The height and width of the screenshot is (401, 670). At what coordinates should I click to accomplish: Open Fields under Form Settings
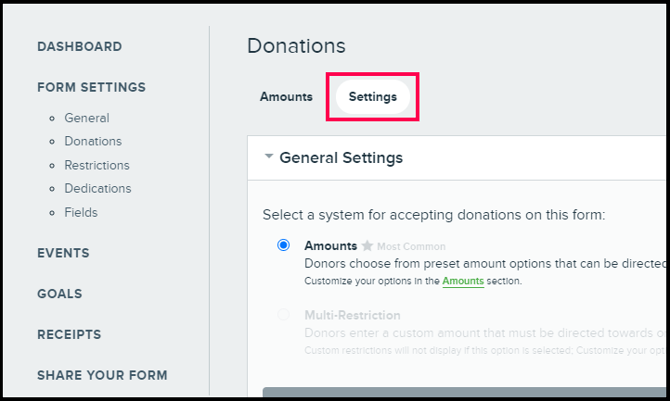(81, 212)
